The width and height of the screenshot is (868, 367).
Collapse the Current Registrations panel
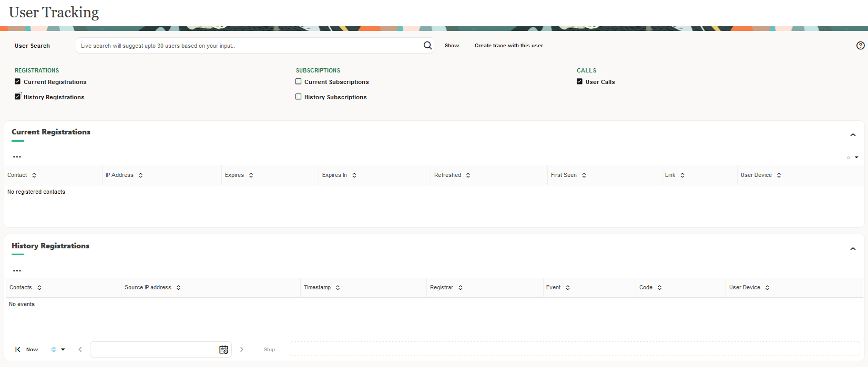853,135
